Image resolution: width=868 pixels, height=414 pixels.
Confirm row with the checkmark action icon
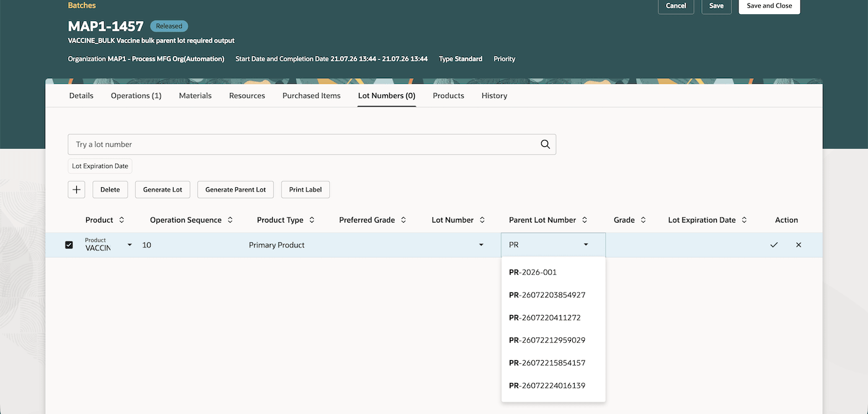(774, 245)
